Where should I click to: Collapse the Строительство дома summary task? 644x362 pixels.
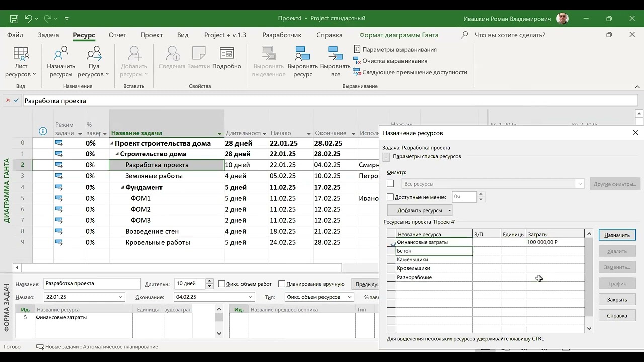coord(117,154)
